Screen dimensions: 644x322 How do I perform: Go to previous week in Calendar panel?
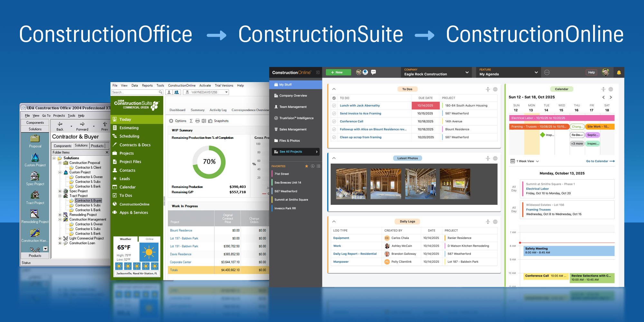click(x=603, y=97)
